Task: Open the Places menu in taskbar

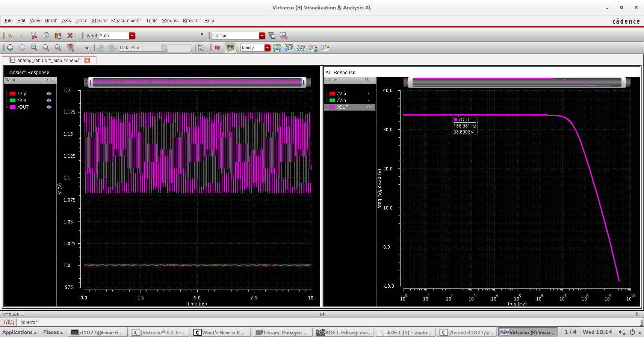Action: tap(53, 332)
